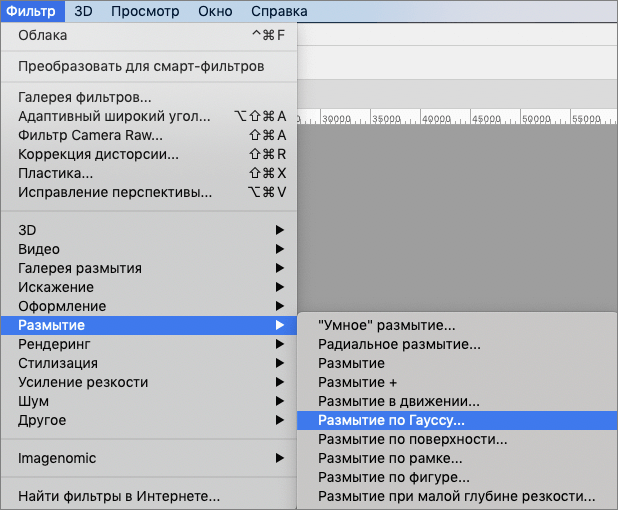The width and height of the screenshot is (618, 510).
Task: Open the Фильтр menu in menu bar
Action: (x=32, y=11)
